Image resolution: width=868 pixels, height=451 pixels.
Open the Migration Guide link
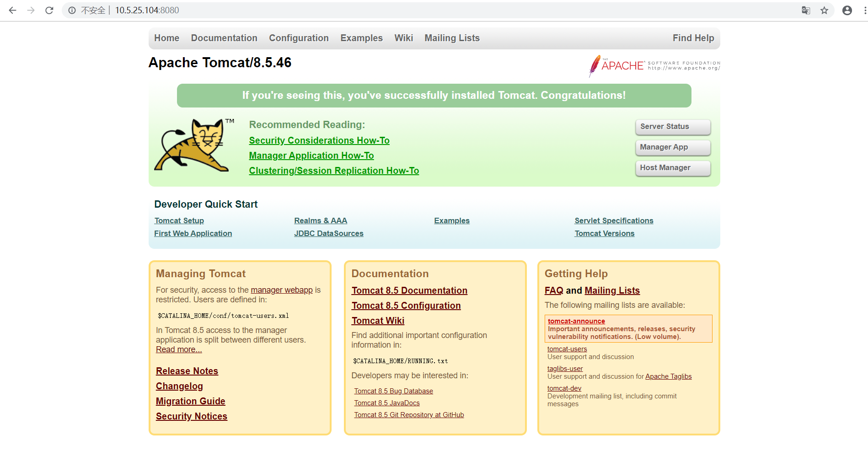[x=191, y=401]
